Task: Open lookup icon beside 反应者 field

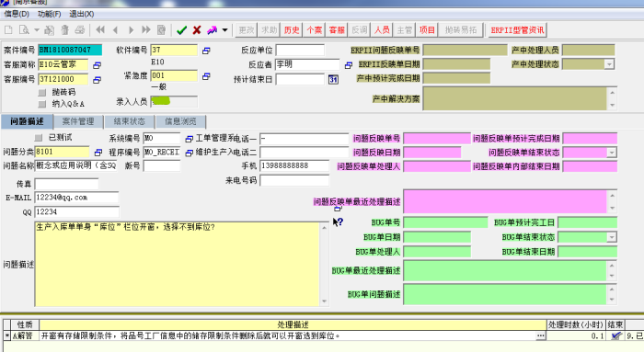Action: [349, 65]
